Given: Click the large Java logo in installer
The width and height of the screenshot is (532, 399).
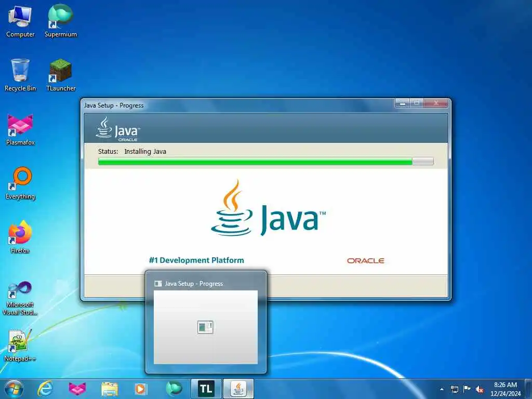Looking at the screenshot, I should (268, 208).
